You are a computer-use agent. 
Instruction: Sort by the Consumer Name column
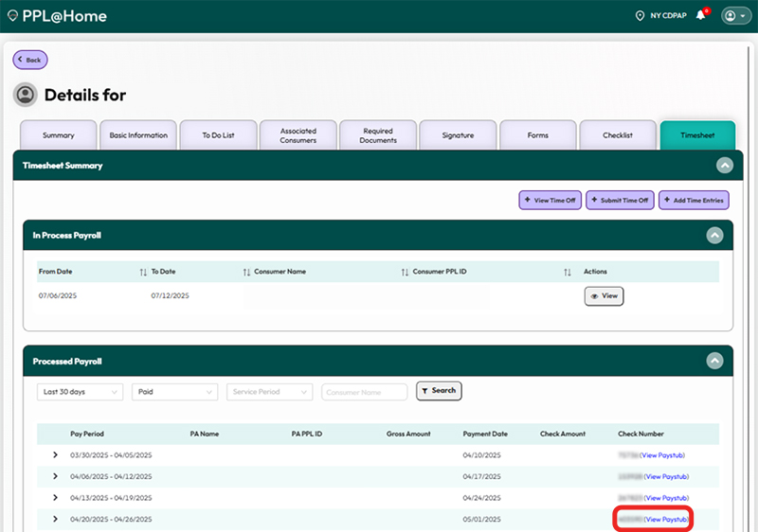pyautogui.click(x=405, y=273)
